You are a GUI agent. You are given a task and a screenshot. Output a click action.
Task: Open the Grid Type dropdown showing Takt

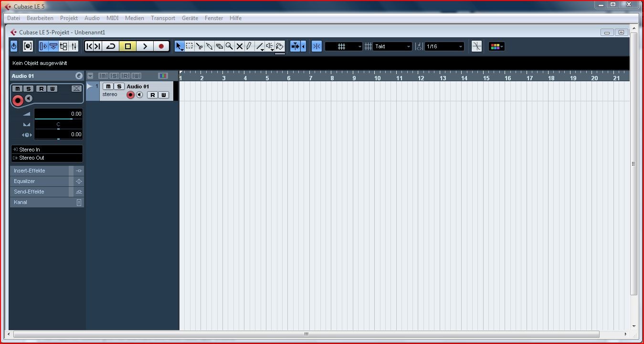pyautogui.click(x=392, y=46)
